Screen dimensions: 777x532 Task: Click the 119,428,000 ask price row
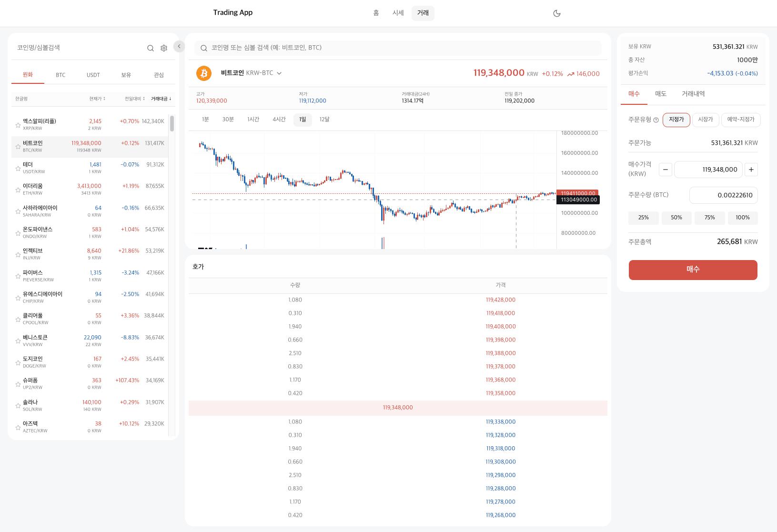click(398, 300)
